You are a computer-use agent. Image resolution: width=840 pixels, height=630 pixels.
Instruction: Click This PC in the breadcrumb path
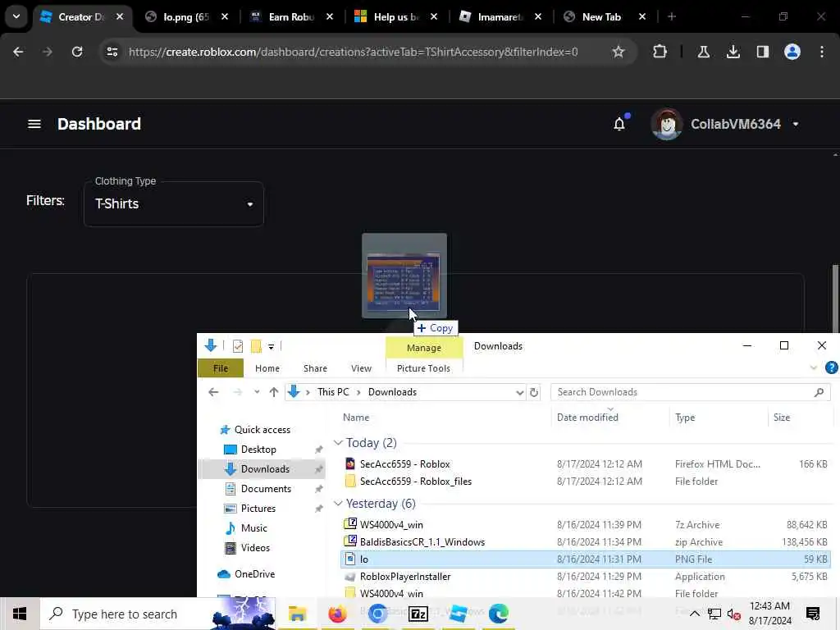click(333, 392)
